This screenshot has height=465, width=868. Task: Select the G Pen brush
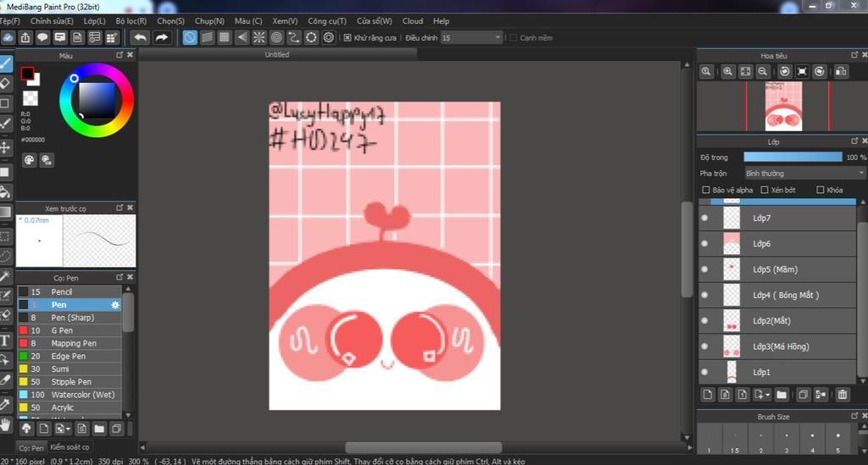[x=70, y=330]
